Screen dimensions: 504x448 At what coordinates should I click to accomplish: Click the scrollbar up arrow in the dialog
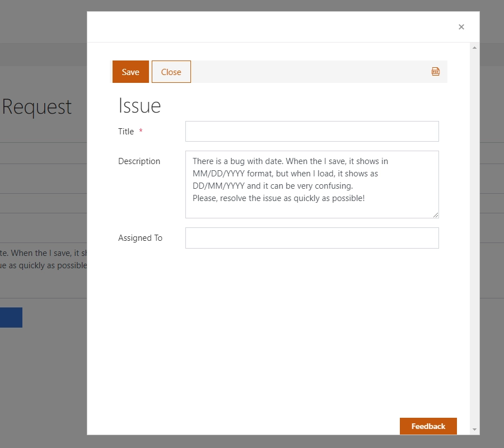(x=474, y=48)
